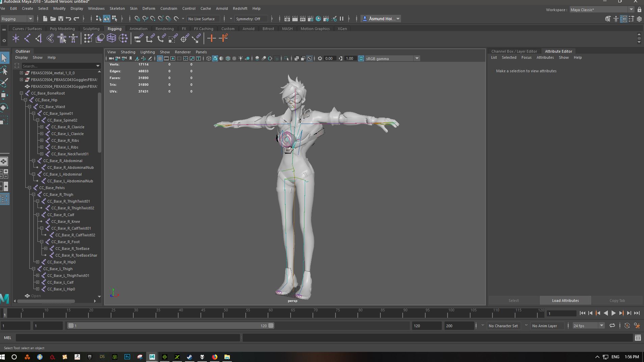Open the 24 fps frame rate dropdown

(x=588, y=326)
